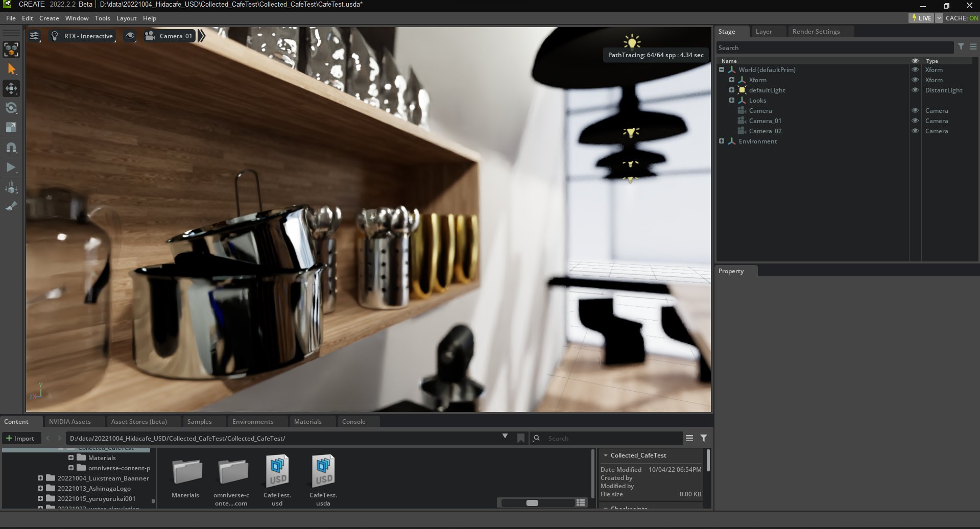Toggle list view icon beside size slider
The width and height of the screenshot is (980, 529).
tap(581, 503)
